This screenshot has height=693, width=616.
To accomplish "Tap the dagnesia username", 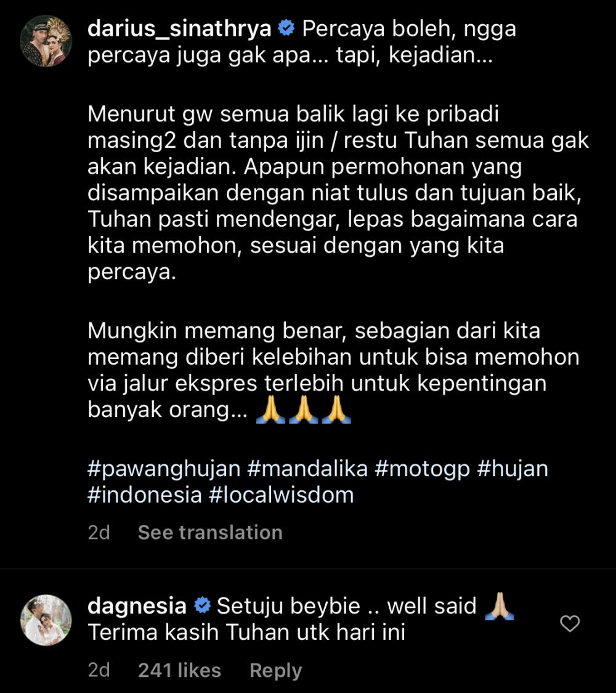I will (137, 606).
